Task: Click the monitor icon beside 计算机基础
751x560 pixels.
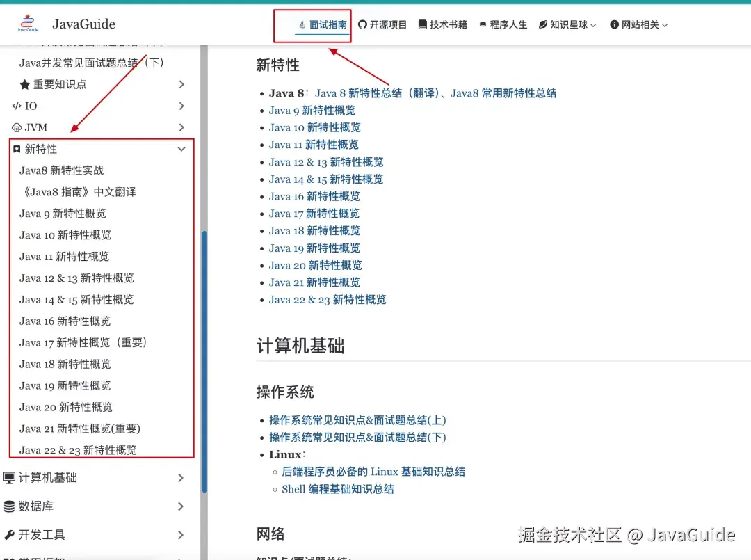Action: click(9, 478)
